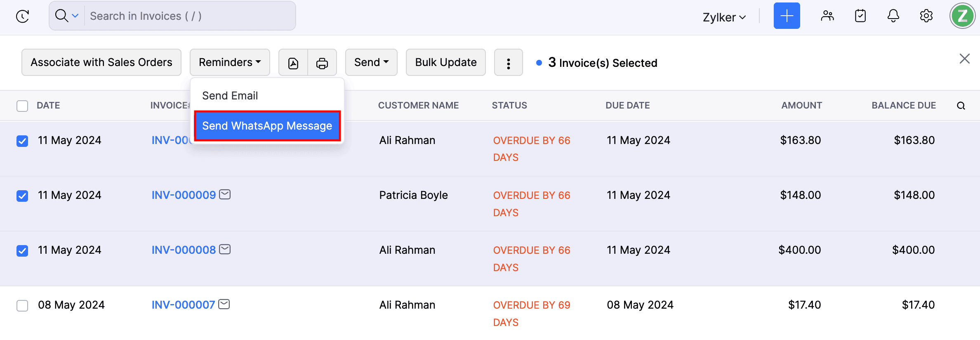Open the referrals people icon

pyautogui.click(x=827, y=16)
